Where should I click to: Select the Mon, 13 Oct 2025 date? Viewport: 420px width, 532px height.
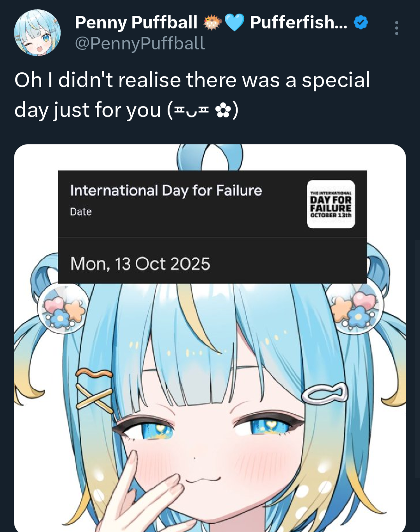tap(140, 264)
